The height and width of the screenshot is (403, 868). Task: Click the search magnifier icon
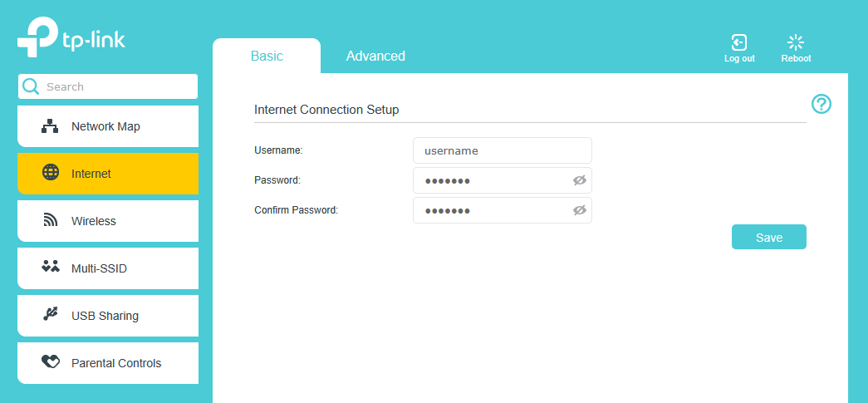pyautogui.click(x=31, y=86)
